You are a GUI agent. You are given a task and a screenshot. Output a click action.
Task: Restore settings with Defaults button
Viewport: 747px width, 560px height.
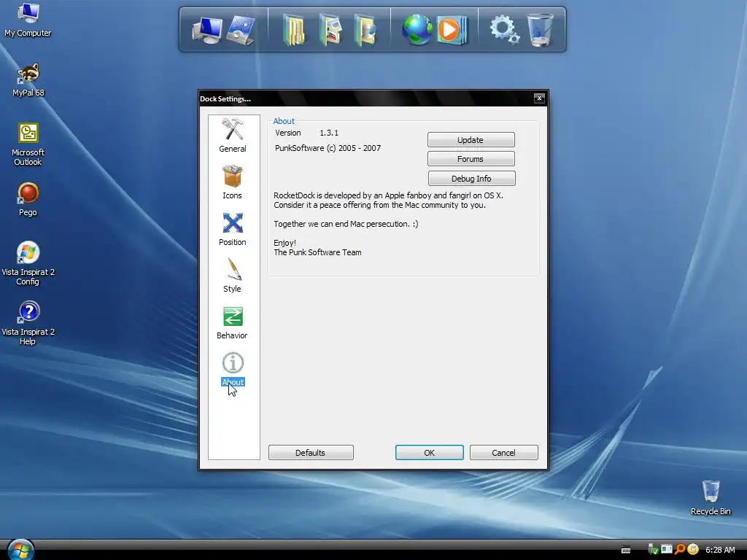(311, 452)
